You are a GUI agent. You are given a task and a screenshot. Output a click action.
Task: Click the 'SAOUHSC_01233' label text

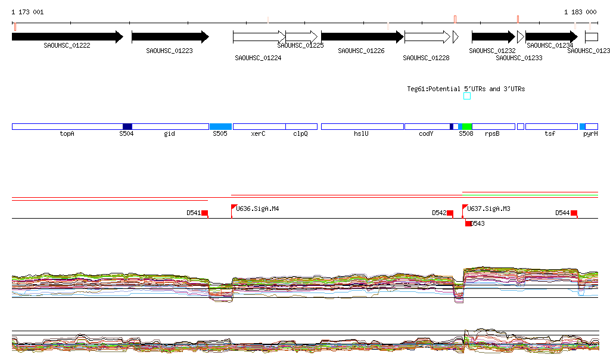pyautogui.click(x=519, y=58)
